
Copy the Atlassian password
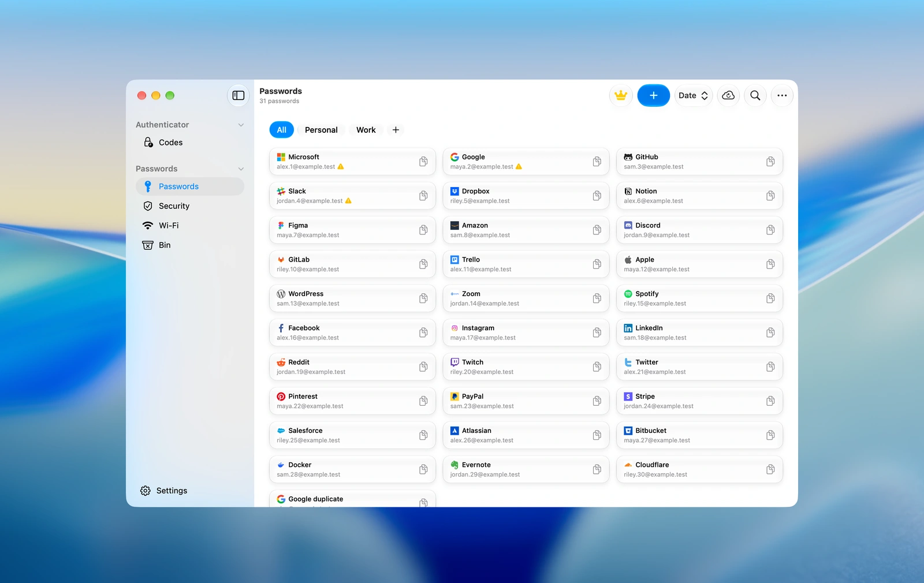click(597, 435)
